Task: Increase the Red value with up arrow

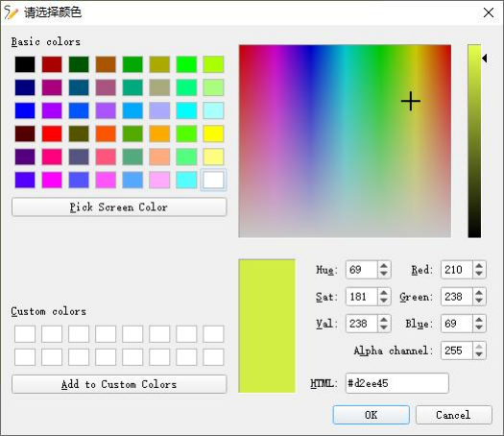Action: tap(479, 266)
